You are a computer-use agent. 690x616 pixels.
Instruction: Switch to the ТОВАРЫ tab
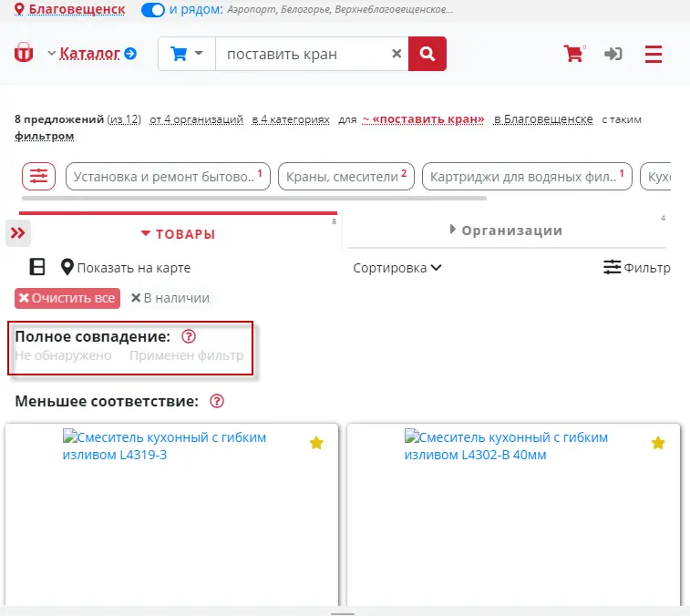click(x=179, y=234)
